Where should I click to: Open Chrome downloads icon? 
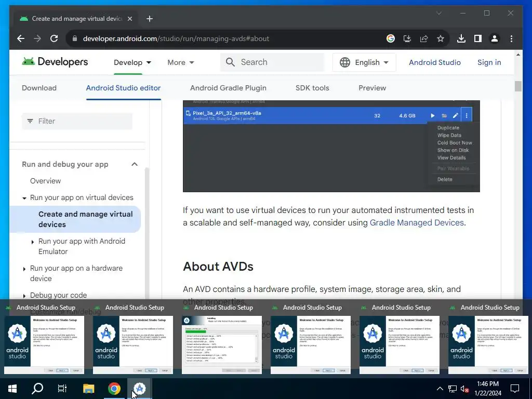(x=461, y=38)
